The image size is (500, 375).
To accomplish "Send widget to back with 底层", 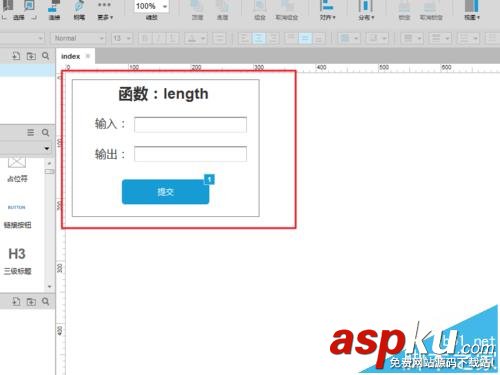I will tap(222, 10).
